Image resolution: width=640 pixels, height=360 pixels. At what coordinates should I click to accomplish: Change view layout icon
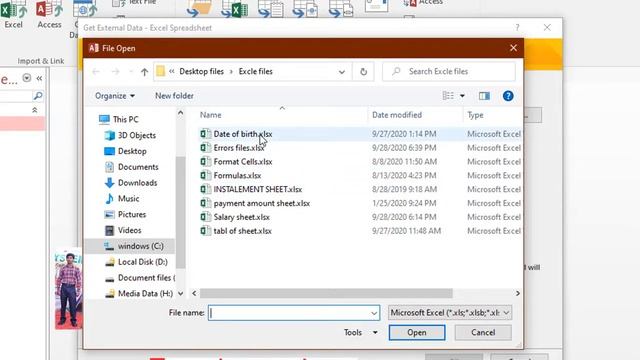pyautogui.click(x=448, y=96)
